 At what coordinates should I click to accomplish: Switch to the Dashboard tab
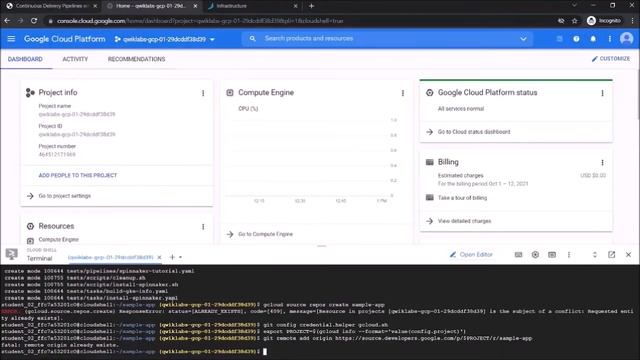pyautogui.click(x=25, y=59)
